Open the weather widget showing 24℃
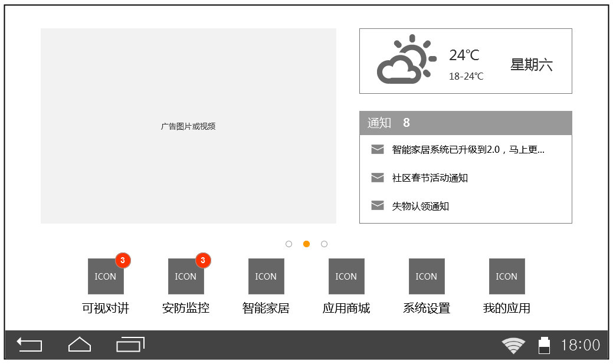Image resolution: width=613 pixels, height=364 pixels. click(x=466, y=61)
